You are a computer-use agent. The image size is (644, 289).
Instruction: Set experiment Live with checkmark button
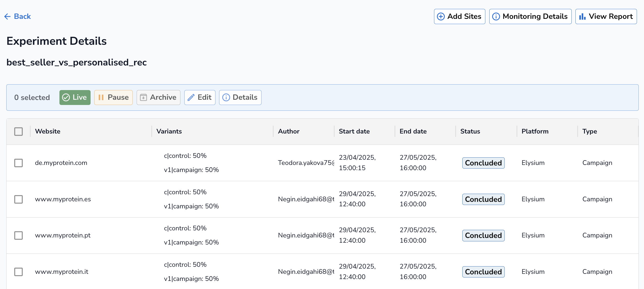[x=75, y=97]
